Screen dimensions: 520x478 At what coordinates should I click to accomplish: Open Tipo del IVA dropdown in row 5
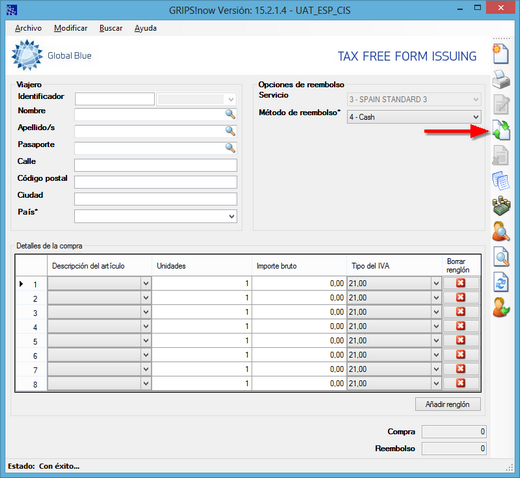[x=436, y=340]
